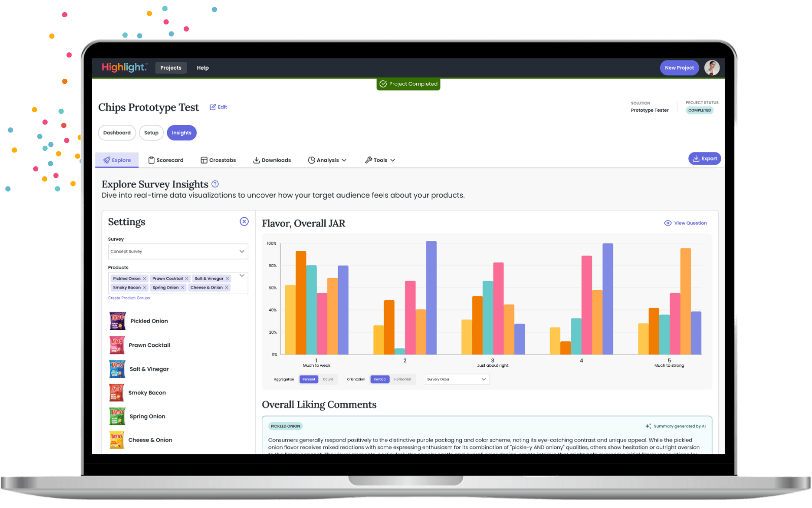Open the Survey Order dropdown
Viewport: 812px width, 508px height.
[x=457, y=379]
